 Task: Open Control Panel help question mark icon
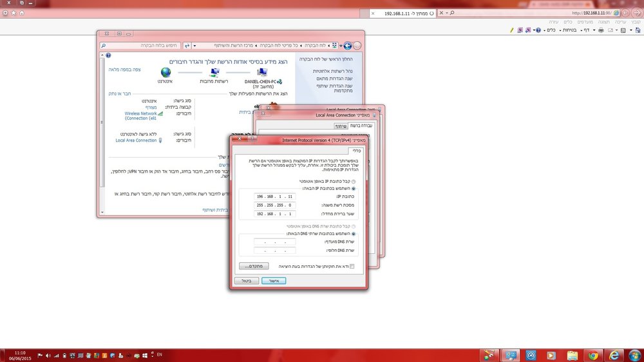point(108,55)
